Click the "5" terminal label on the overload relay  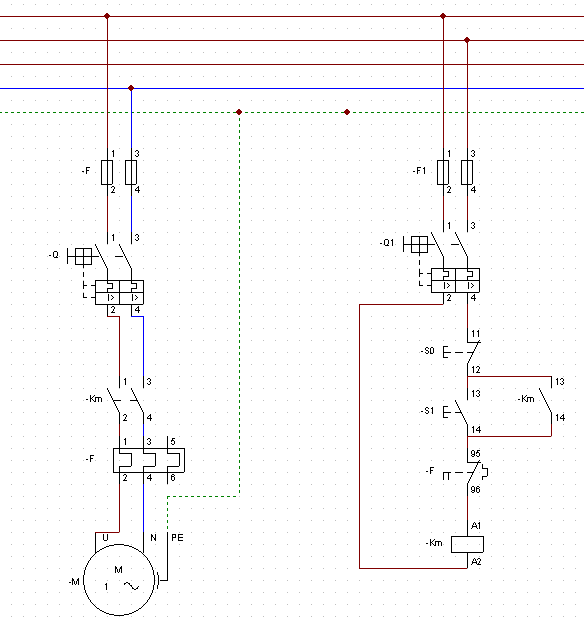click(173, 442)
